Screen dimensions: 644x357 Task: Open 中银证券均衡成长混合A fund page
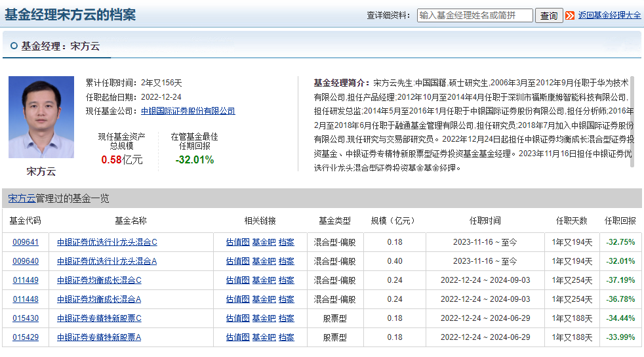[99, 299]
